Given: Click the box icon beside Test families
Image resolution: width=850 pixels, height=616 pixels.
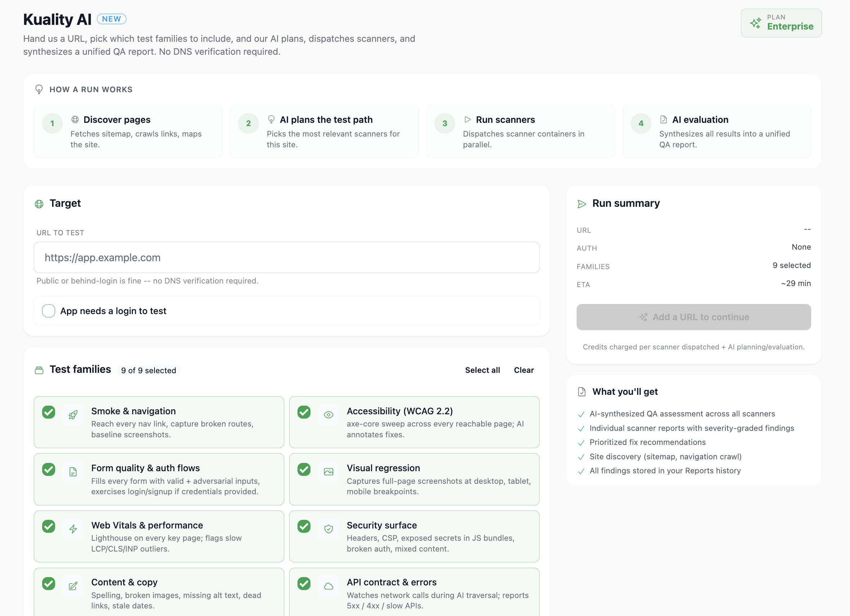Looking at the screenshot, I should (x=39, y=370).
